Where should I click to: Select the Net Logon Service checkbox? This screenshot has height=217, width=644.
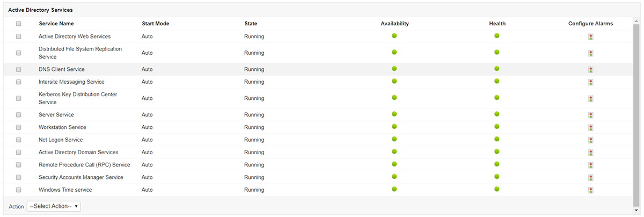19,140
